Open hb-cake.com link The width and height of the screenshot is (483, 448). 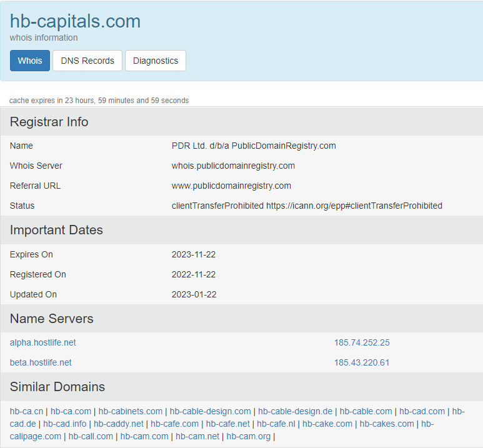pos(327,424)
